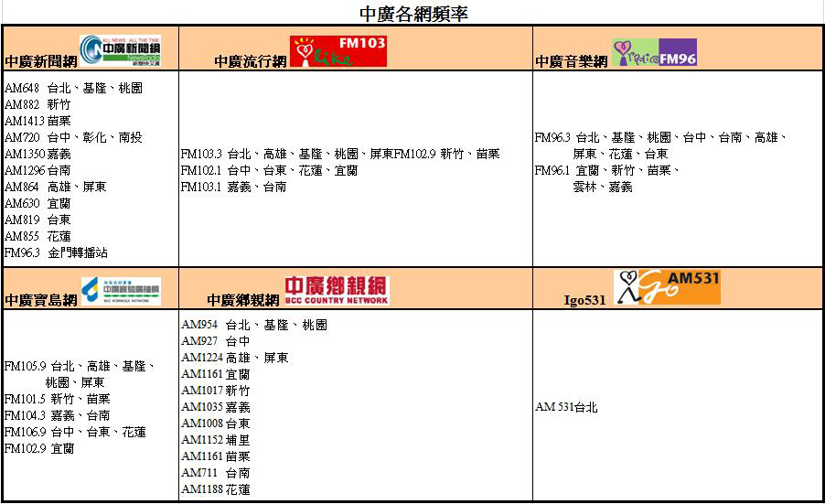Click the AM954 台北、基隆、桃園 line

(x=254, y=325)
